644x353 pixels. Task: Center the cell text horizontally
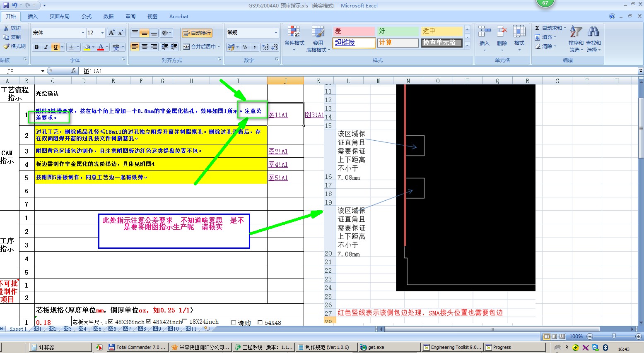pyautogui.click(x=145, y=47)
